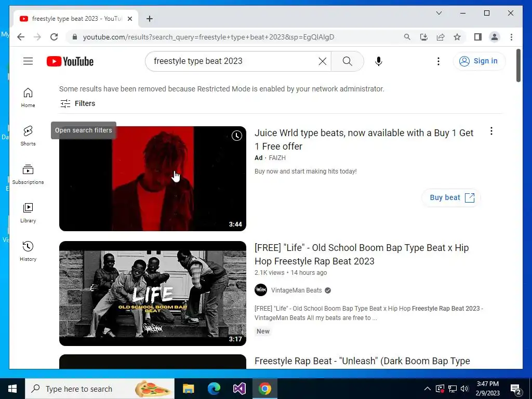Open Shorts in the sidebar

point(28,136)
